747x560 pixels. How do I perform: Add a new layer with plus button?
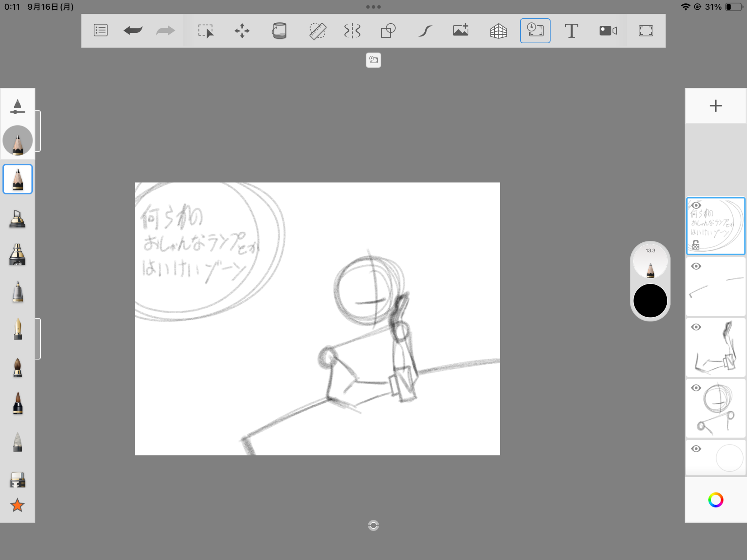(x=715, y=106)
